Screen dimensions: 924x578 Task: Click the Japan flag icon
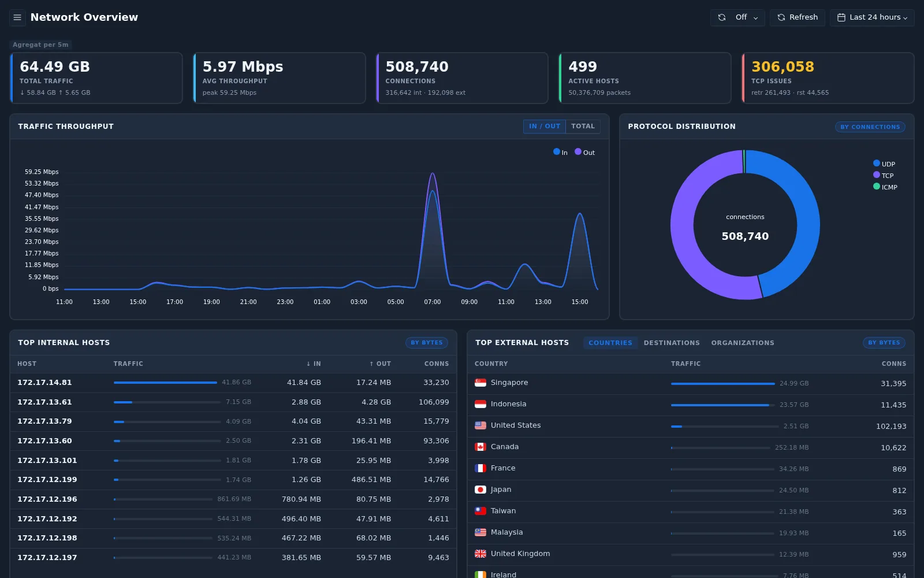pyautogui.click(x=480, y=490)
